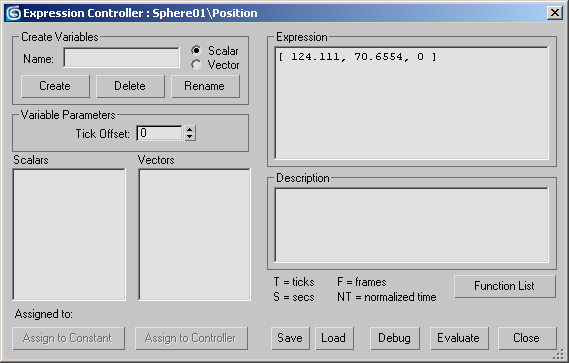
Task: Click in the Expression text area
Action: tap(412, 103)
